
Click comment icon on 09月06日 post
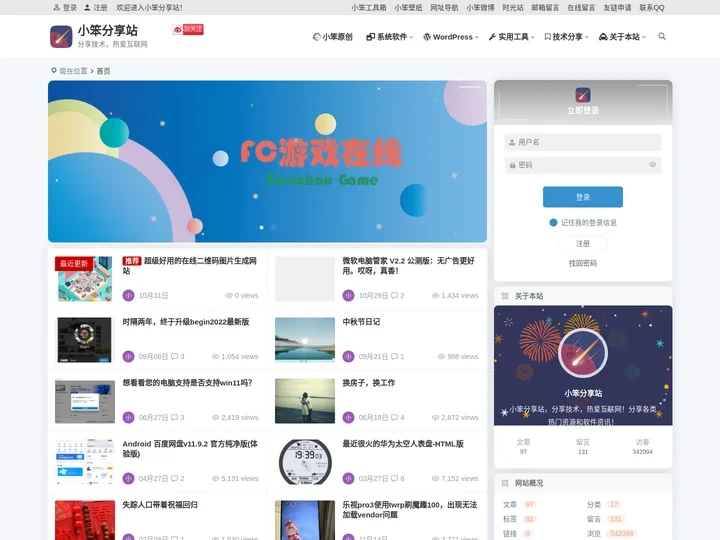pos(174,356)
